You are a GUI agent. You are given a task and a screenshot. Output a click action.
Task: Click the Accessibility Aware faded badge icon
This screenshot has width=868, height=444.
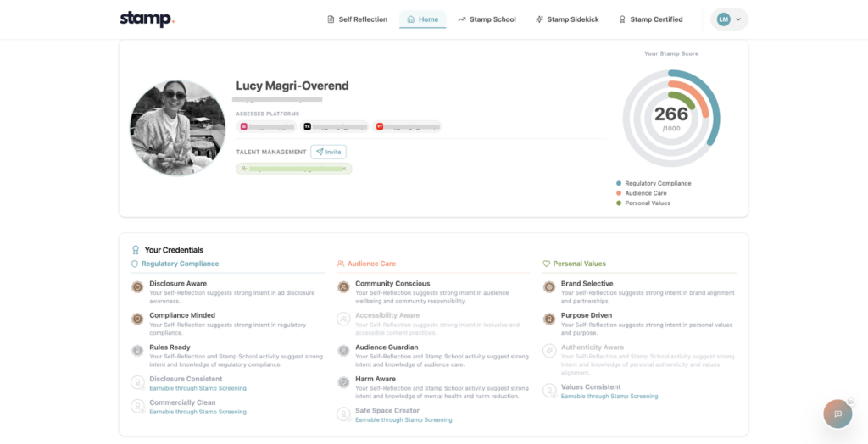pyautogui.click(x=343, y=319)
